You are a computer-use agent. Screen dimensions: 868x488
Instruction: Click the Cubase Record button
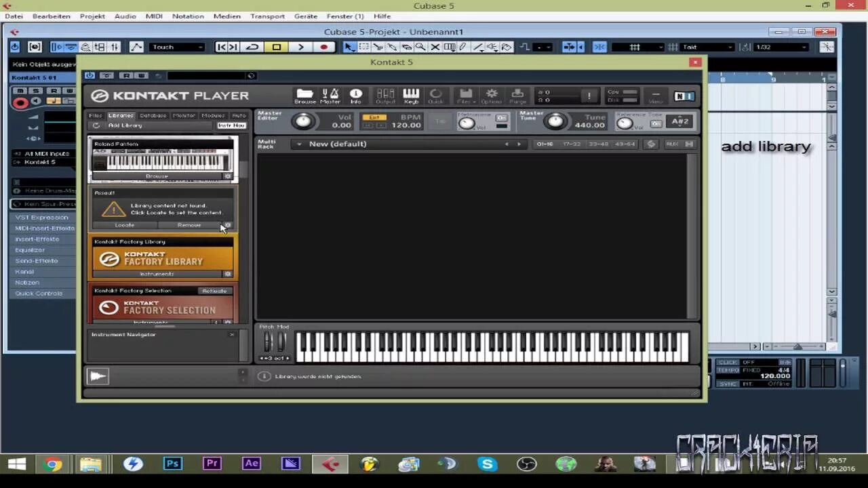[324, 47]
